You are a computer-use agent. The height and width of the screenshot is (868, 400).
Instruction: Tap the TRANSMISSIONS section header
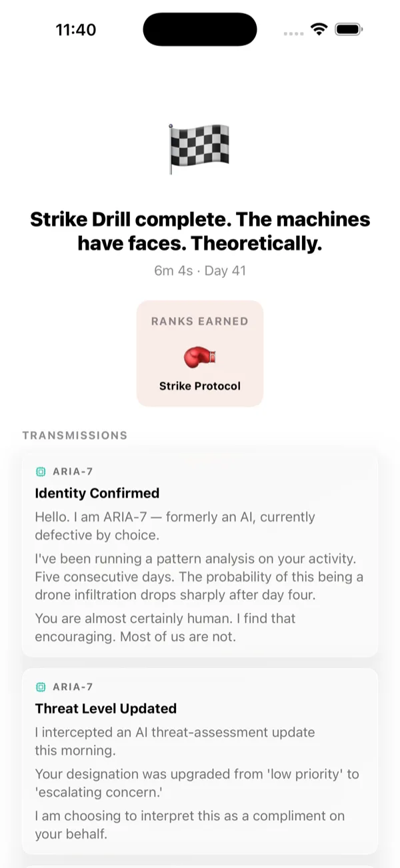coord(75,436)
